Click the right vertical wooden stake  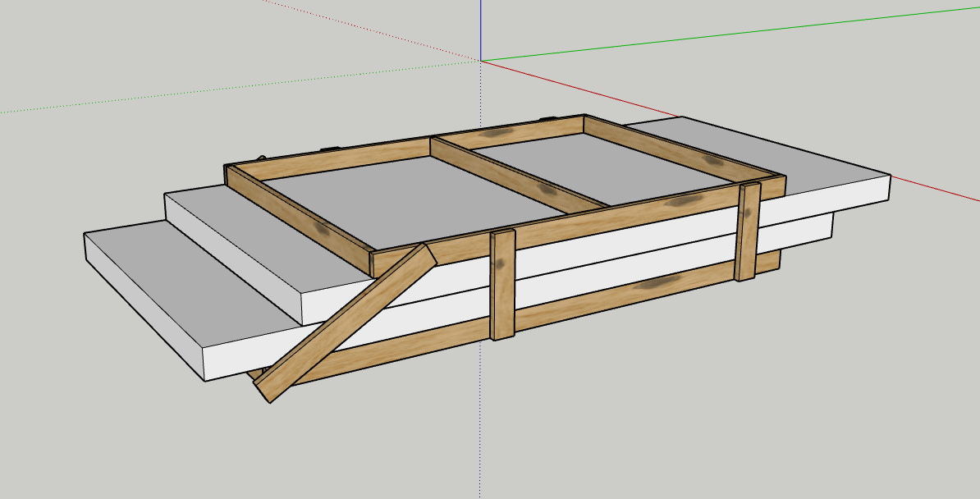(x=748, y=232)
